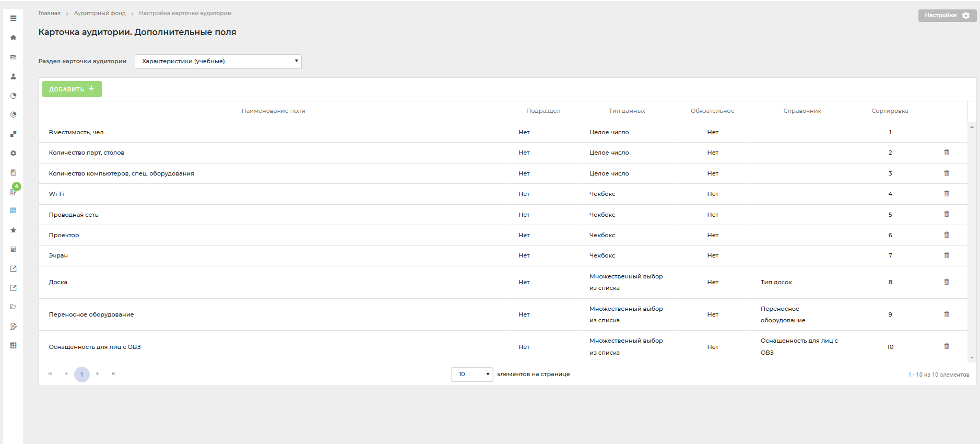
Task: Click the table scrollbar down arrow
Action: (972, 358)
